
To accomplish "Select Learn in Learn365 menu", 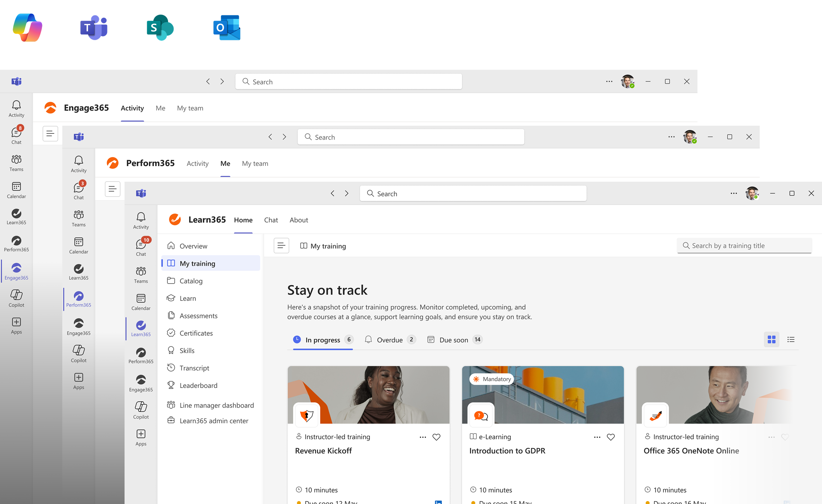I will coord(211,298).
